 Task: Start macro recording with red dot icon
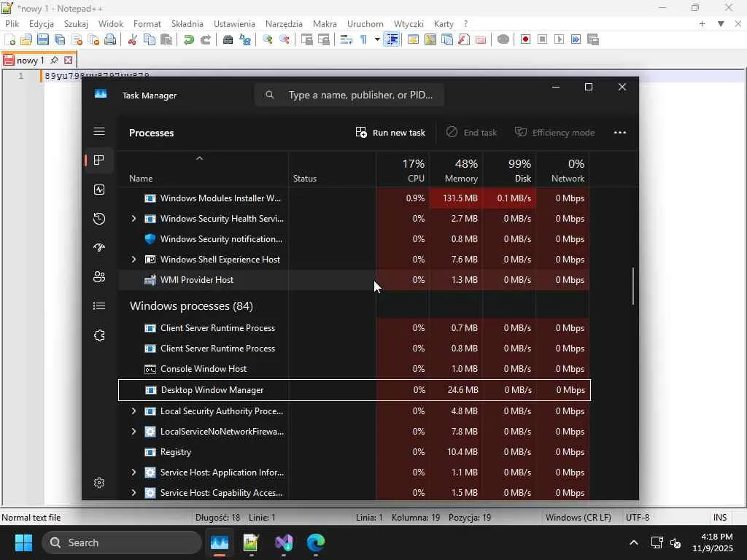[x=525, y=39]
